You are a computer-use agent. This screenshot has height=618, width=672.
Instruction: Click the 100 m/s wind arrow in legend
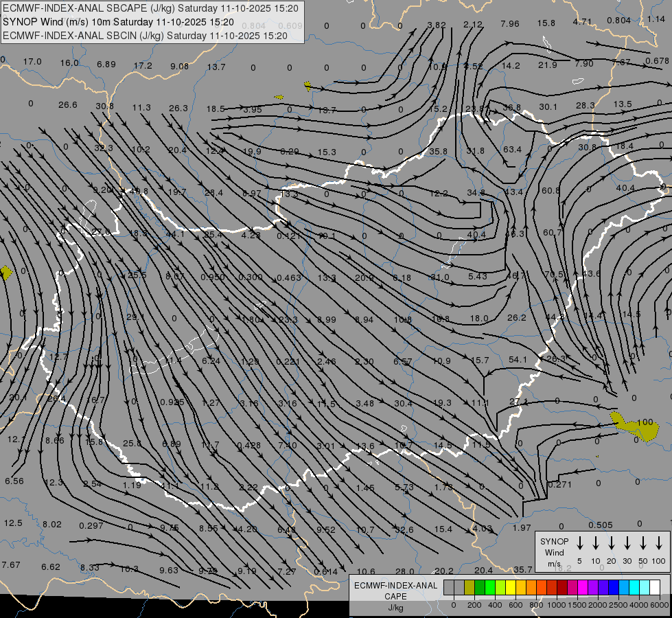[x=659, y=543]
